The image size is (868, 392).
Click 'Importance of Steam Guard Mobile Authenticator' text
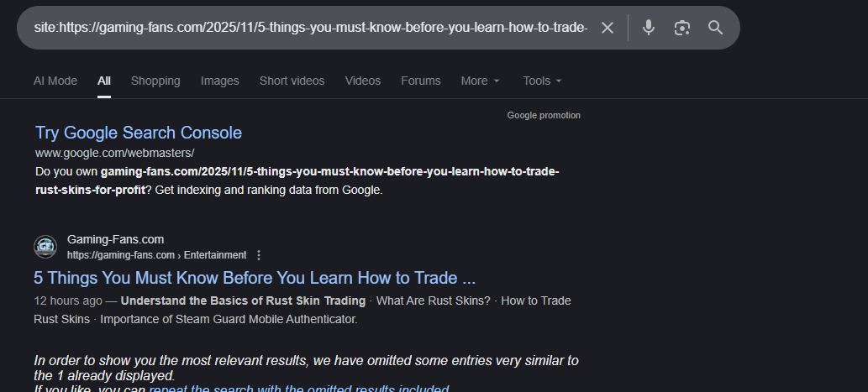[229, 319]
